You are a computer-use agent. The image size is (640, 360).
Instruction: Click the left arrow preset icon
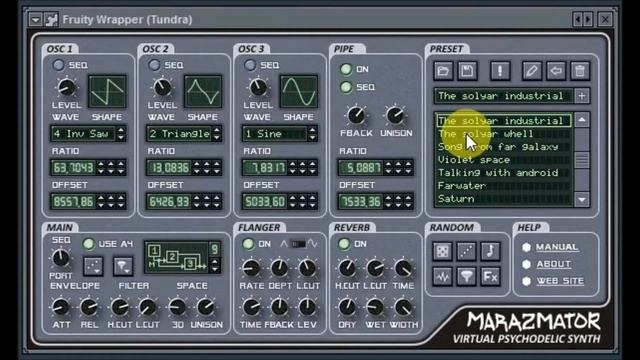[556, 71]
